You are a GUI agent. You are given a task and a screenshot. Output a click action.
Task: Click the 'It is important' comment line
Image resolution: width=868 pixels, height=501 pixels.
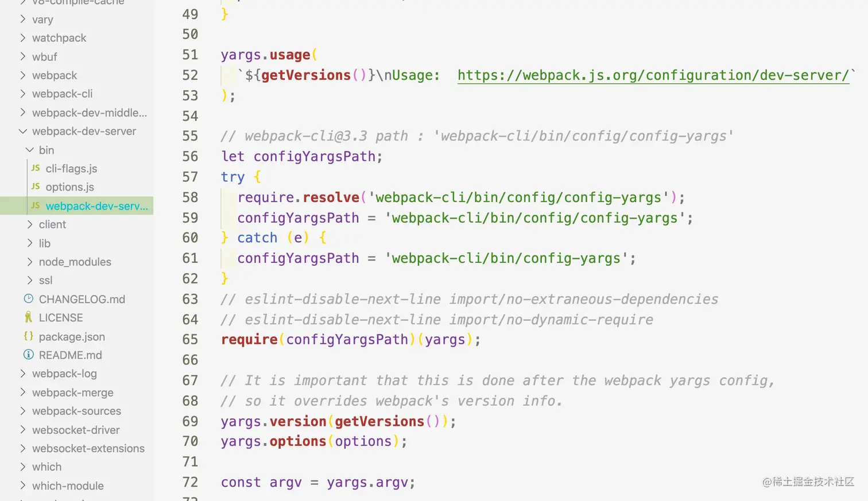point(498,380)
